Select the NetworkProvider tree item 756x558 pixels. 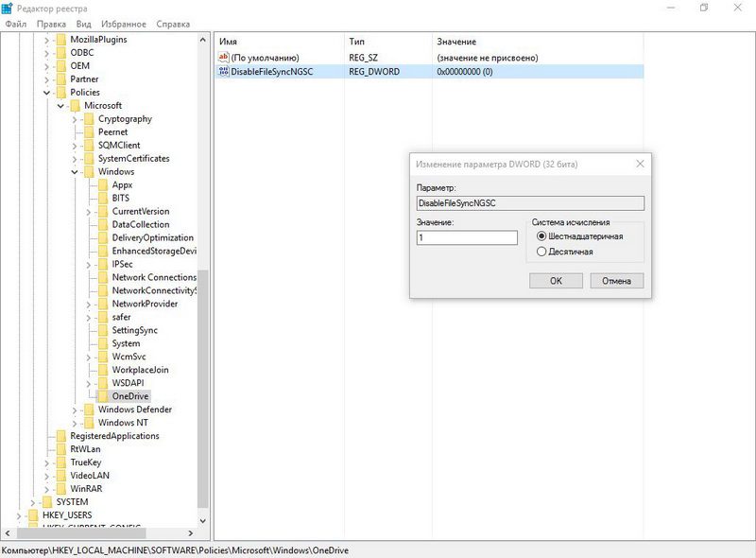(145, 304)
